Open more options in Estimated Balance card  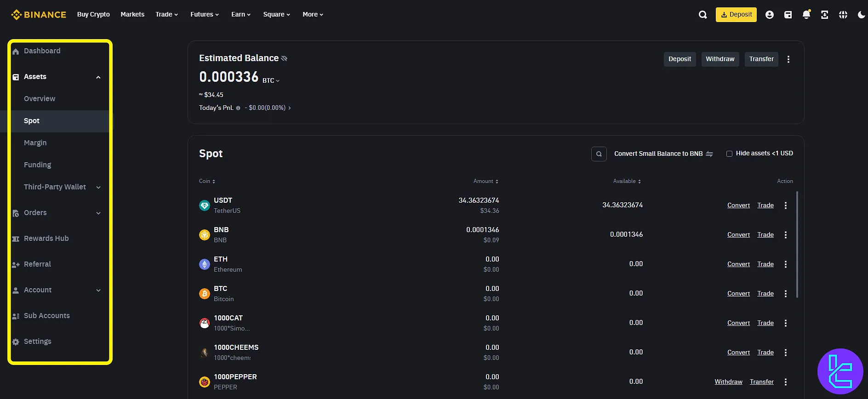(788, 59)
